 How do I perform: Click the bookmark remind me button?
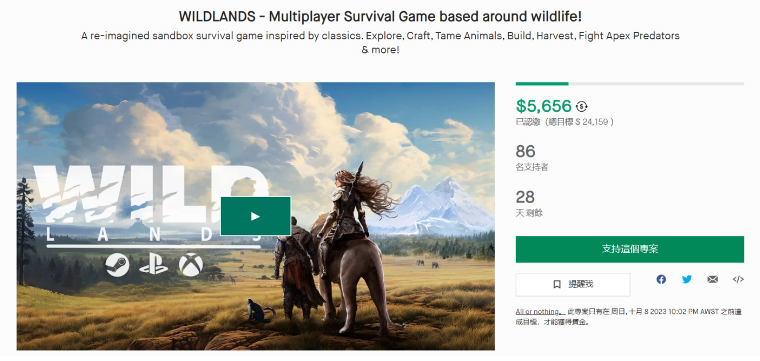[x=573, y=284]
